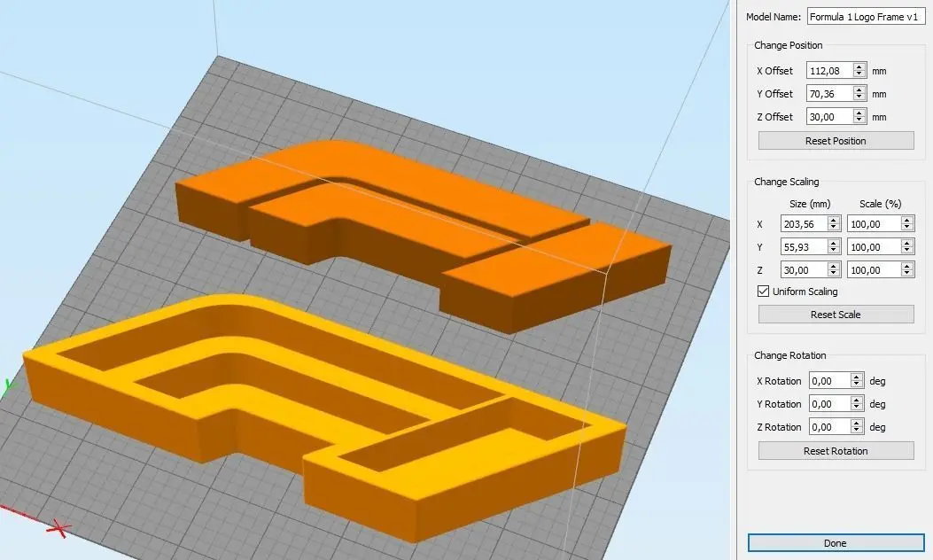The width and height of the screenshot is (933, 560).
Task: Increase Z size with the up arrow
Action: (835, 266)
